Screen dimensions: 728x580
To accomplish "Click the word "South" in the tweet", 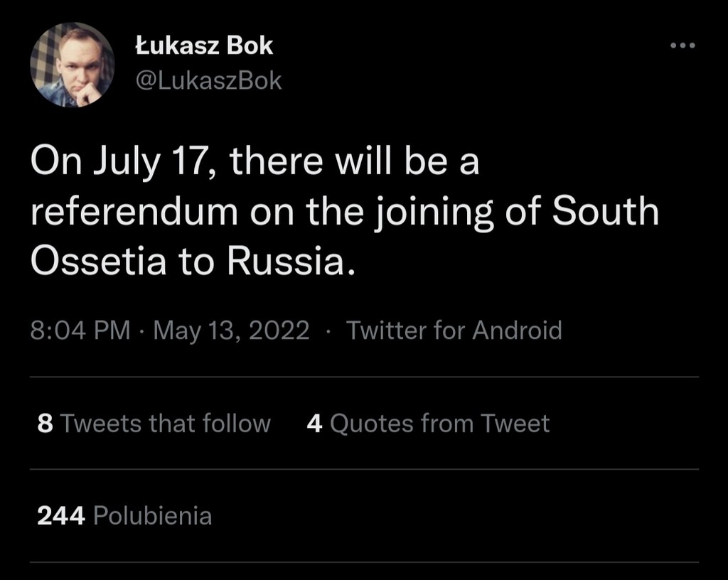I will (x=606, y=213).
